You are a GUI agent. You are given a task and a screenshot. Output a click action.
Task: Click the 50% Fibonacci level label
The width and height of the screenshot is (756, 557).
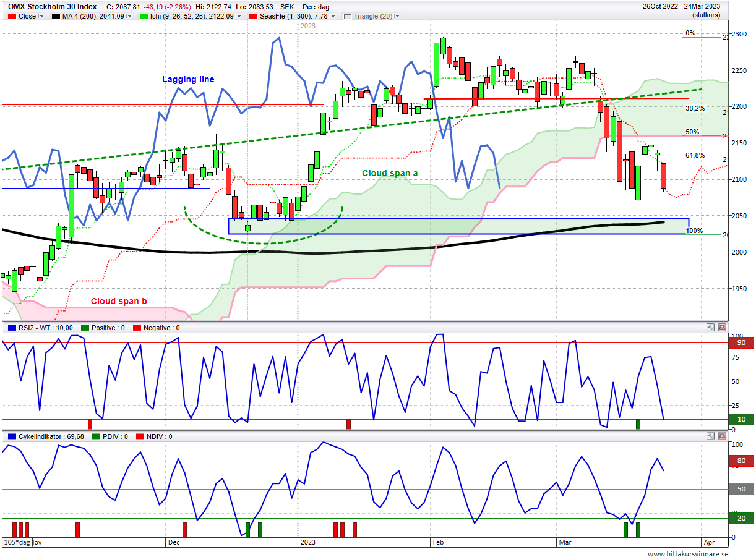pyautogui.click(x=692, y=132)
